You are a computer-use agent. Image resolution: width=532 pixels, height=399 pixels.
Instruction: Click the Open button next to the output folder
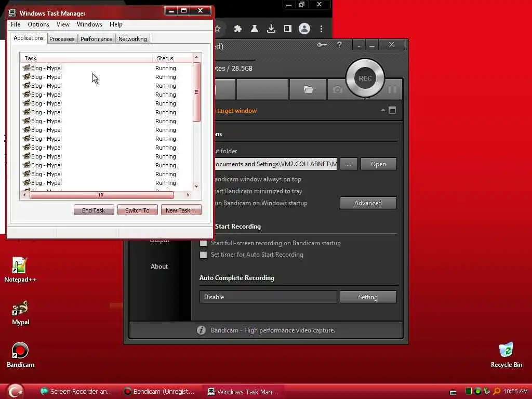pyautogui.click(x=378, y=164)
